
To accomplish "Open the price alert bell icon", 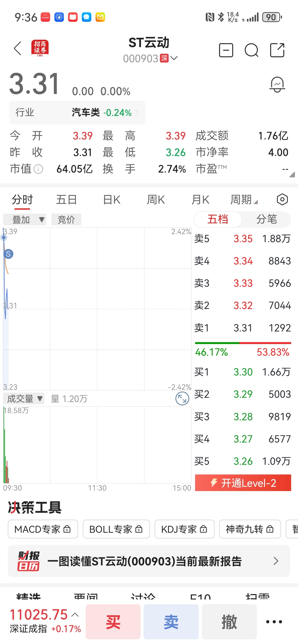I will [x=277, y=85].
